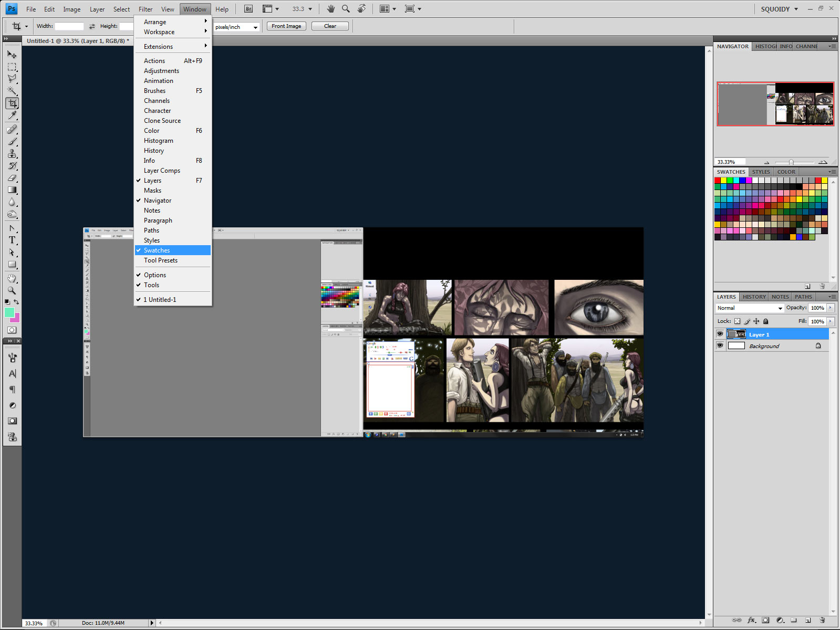Uncheck Layers in the Window menu

pos(173,181)
